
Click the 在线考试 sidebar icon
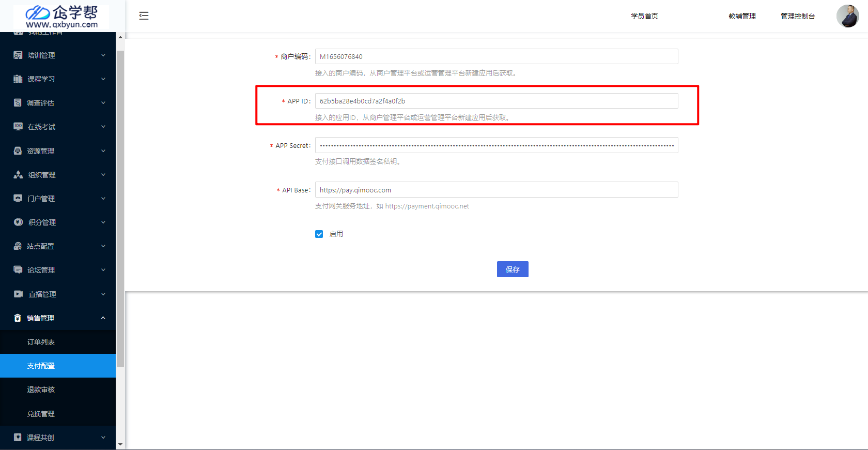[x=18, y=127]
